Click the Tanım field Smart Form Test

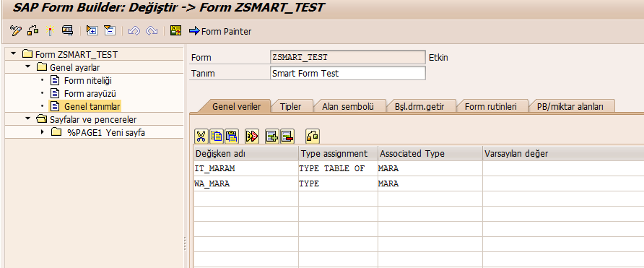point(348,73)
